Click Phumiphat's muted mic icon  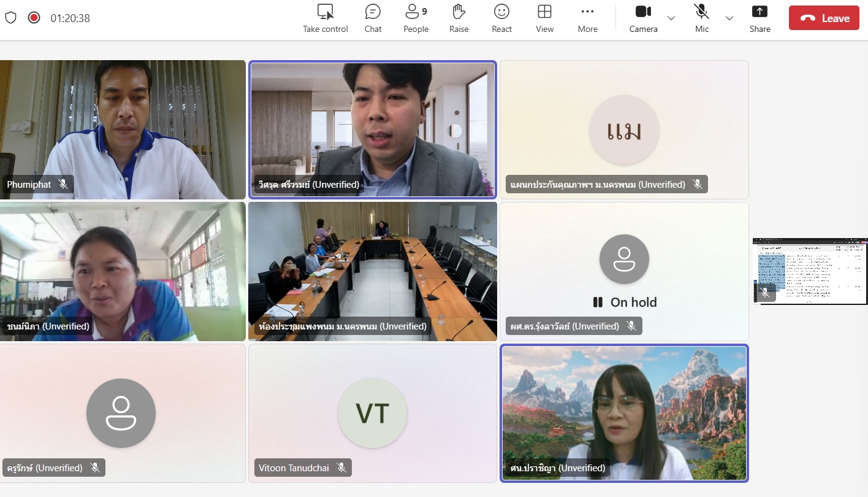click(x=63, y=184)
